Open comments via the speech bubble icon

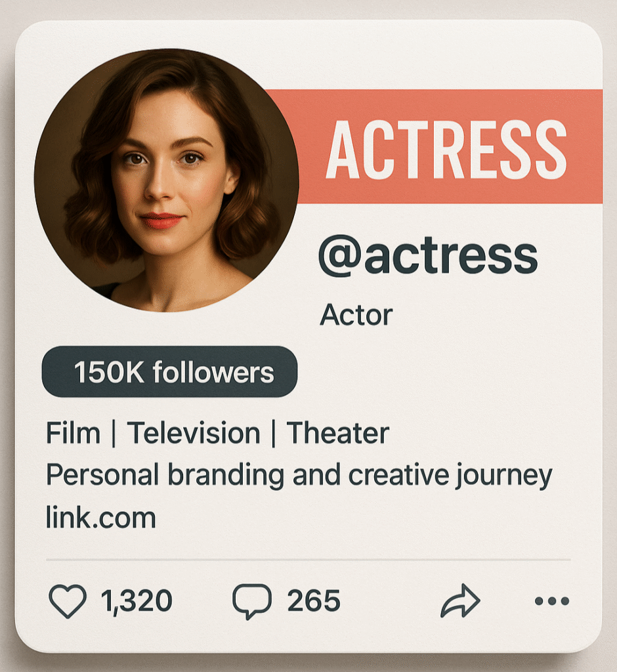252,601
